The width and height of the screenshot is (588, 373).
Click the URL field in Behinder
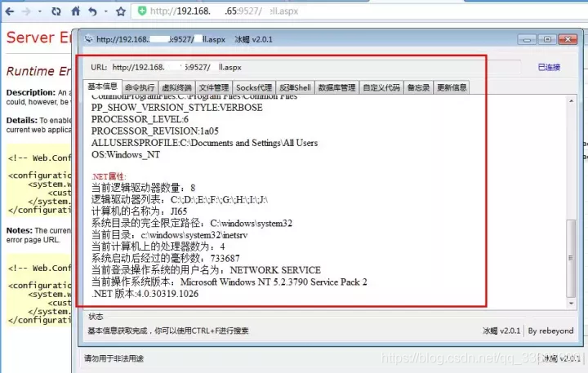[315, 68]
